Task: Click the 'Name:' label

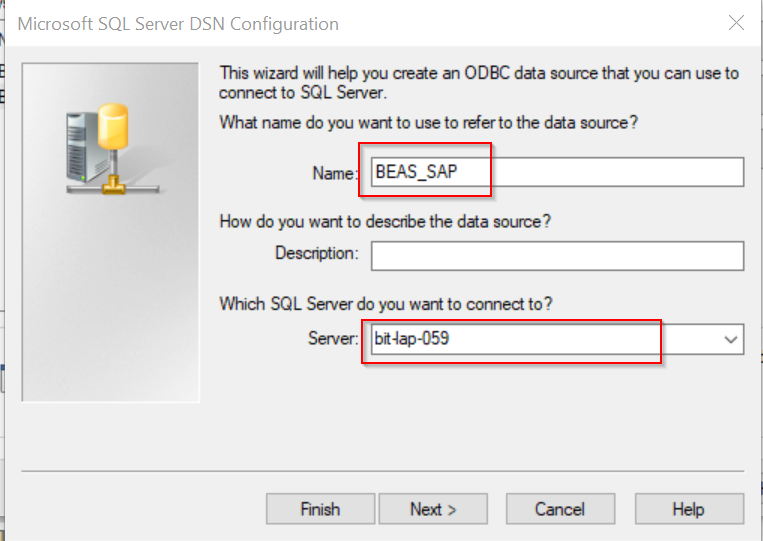Action: click(x=335, y=173)
